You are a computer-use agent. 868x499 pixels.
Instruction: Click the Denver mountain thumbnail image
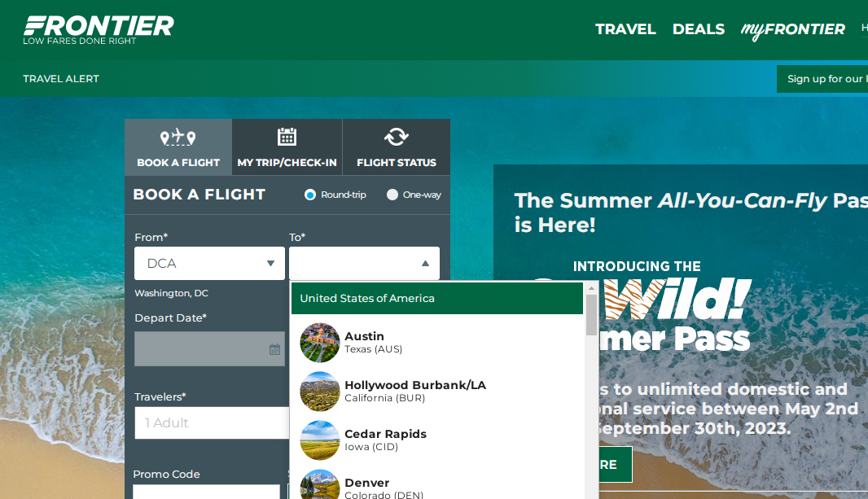coord(320,484)
